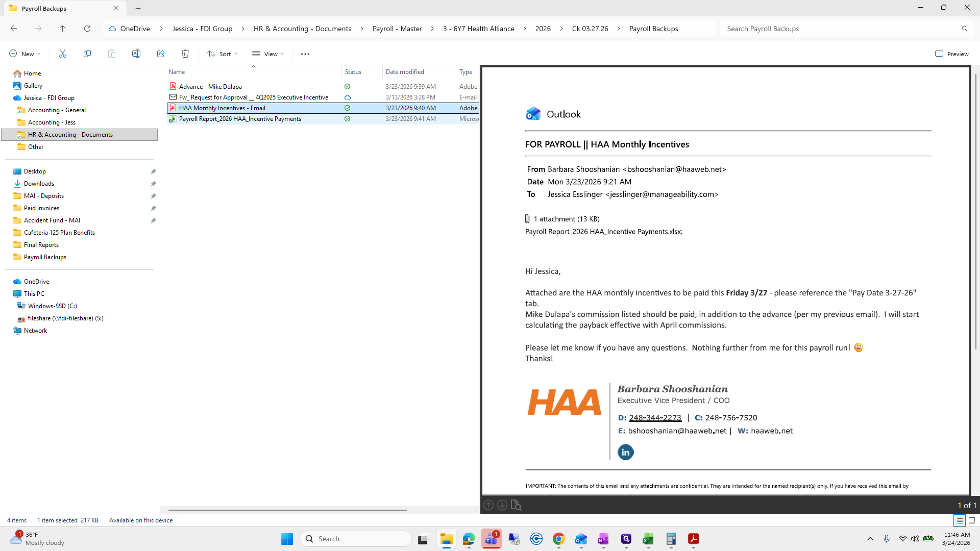This screenshot has width=980, height=551.
Task: Toggle the Preview pane off
Action: 952,54
